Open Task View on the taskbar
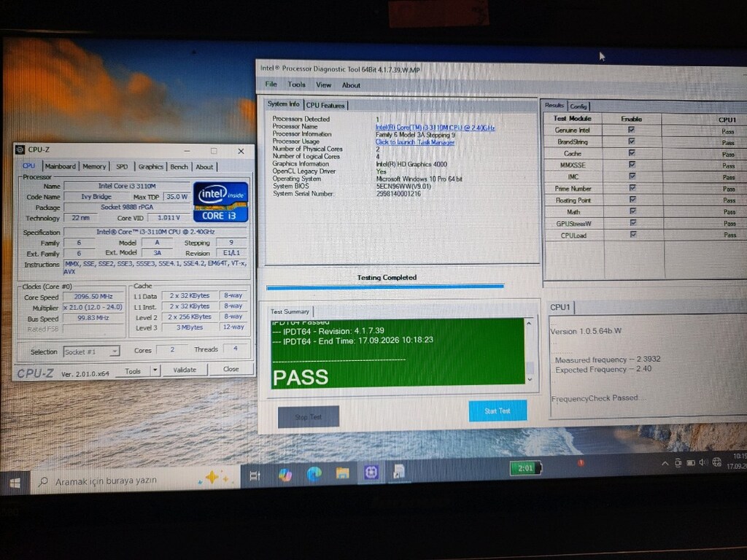747x560 pixels. point(255,475)
